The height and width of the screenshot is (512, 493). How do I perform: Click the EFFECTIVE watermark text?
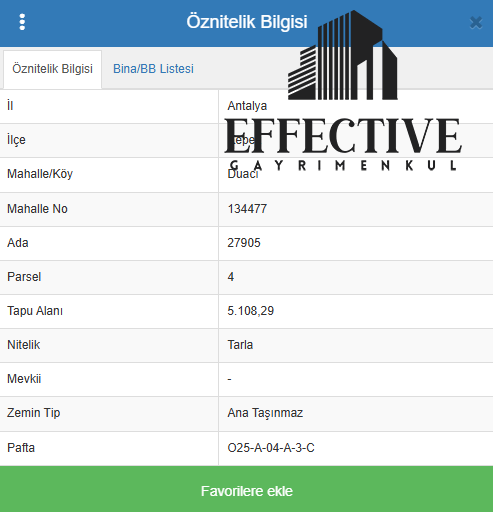343,135
